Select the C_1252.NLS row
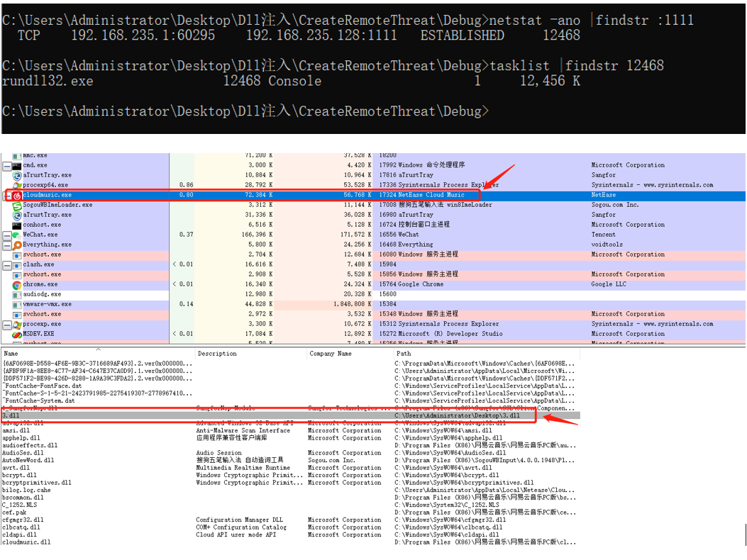This screenshot has width=747, height=560. coord(290,505)
